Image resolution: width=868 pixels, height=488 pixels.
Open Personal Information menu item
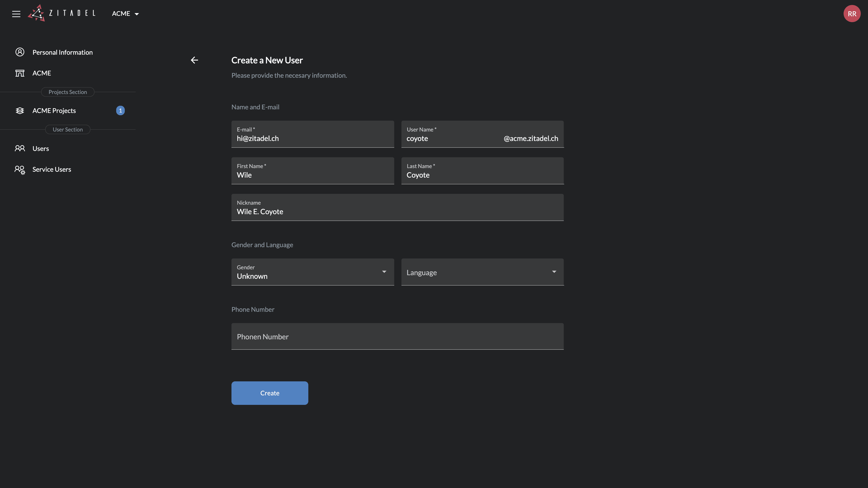62,52
